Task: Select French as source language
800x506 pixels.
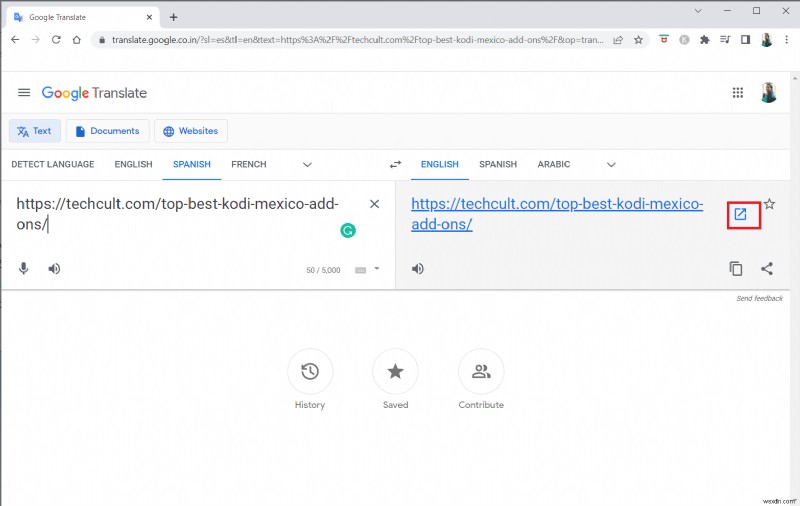Action: click(x=249, y=164)
